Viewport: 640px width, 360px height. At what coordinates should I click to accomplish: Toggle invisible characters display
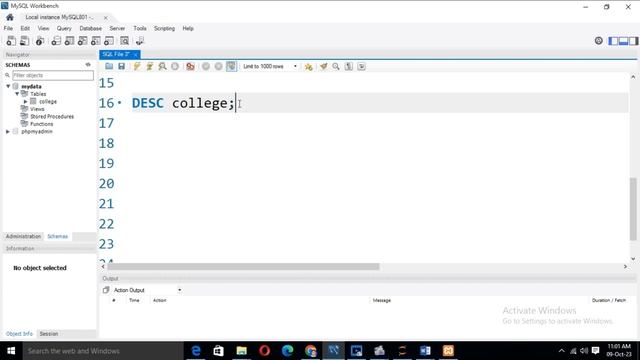[x=349, y=66]
